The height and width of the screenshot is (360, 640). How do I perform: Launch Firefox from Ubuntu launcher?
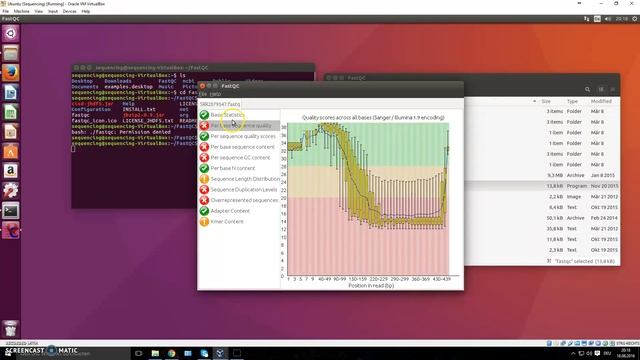(x=11, y=73)
